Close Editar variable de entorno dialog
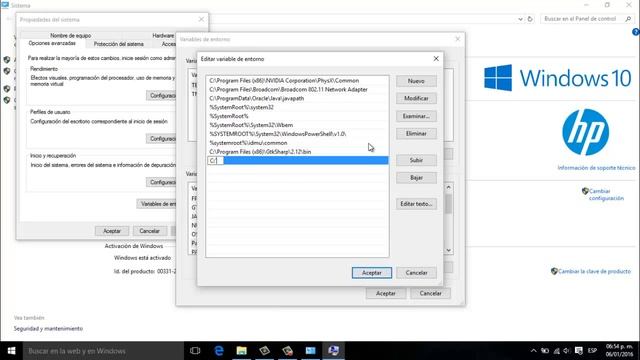The height and width of the screenshot is (360, 640). 436,59
